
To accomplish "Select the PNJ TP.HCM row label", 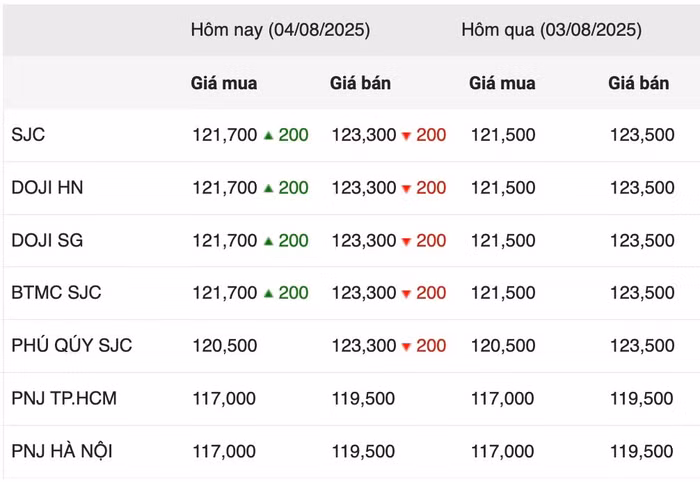I will (x=64, y=398).
